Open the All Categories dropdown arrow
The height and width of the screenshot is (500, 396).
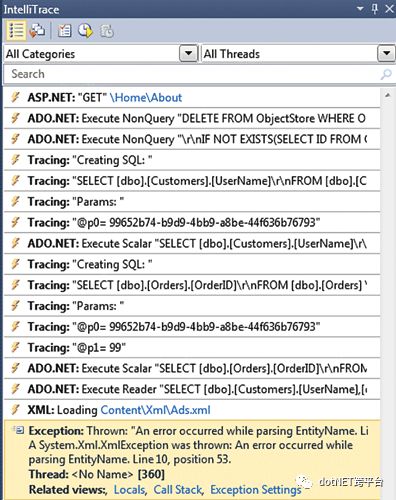coord(188,53)
